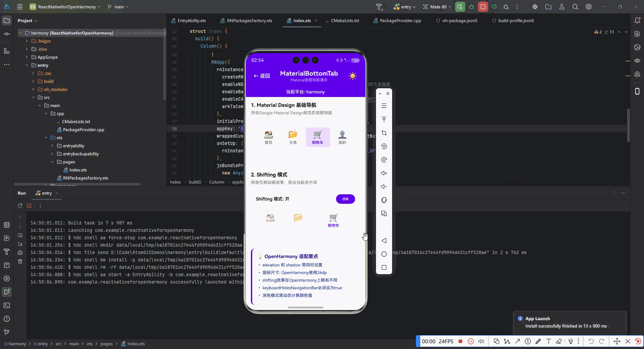Open the main hamburger menu
This screenshot has width=644, height=349.
[20, 7]
